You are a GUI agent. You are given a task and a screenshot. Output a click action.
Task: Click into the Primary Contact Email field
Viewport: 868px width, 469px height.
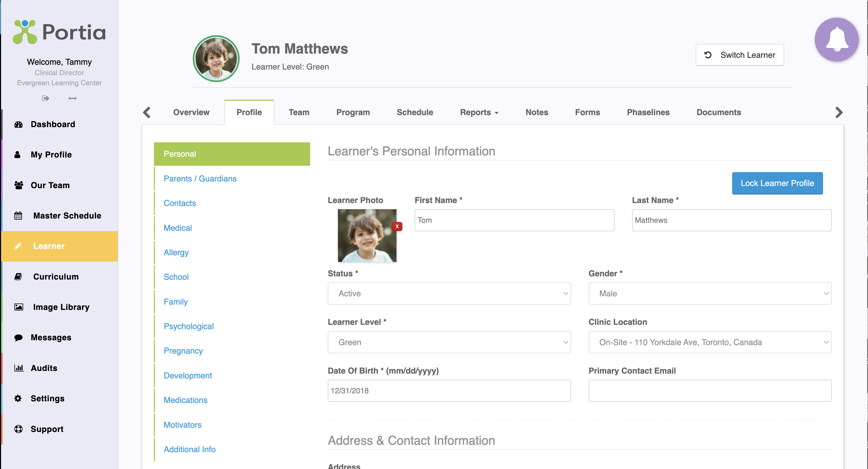(x=710, y=390)
